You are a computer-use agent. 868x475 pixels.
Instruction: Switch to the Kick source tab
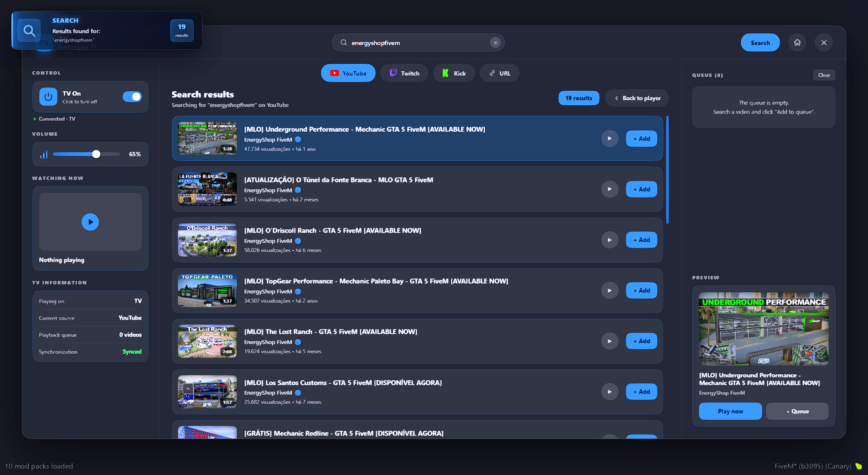tap(454, 73)
